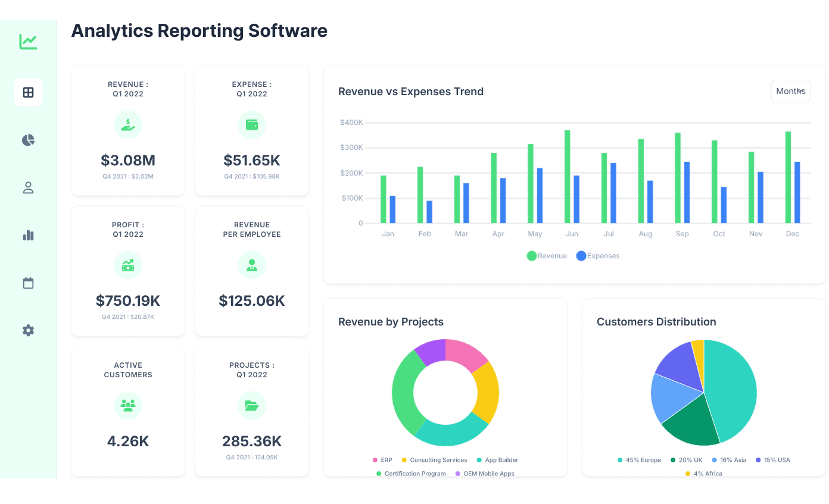Click the Q4 2021 : $2.02M text
The image size is (829, 504).
pyautogui.click(x=128, y=176)
